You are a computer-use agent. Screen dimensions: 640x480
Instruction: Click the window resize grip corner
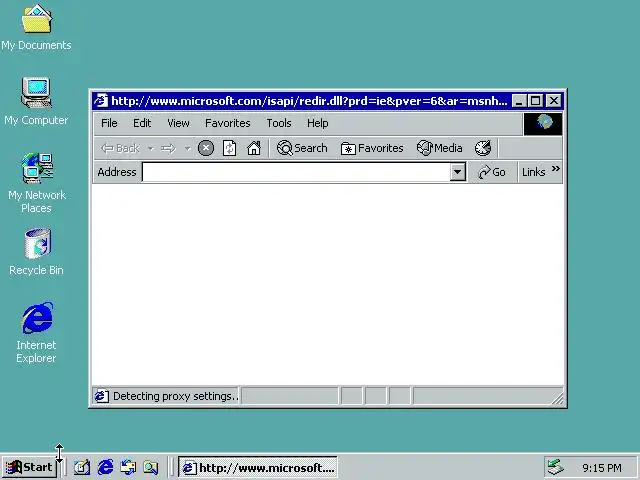pyautogui.click(x=558, y=398)
